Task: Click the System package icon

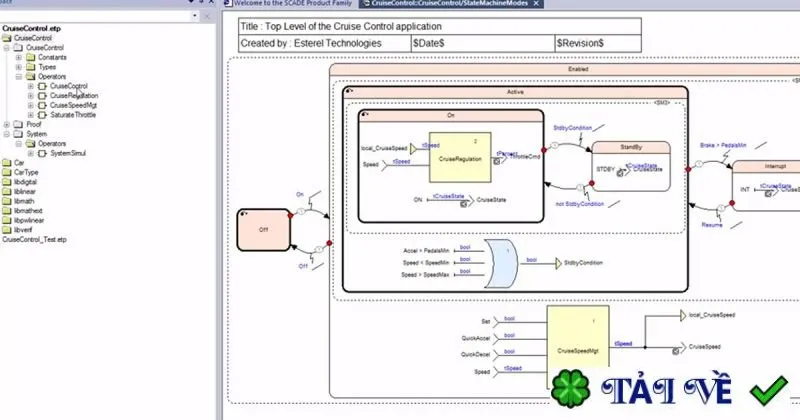Action: coord(18,134)
